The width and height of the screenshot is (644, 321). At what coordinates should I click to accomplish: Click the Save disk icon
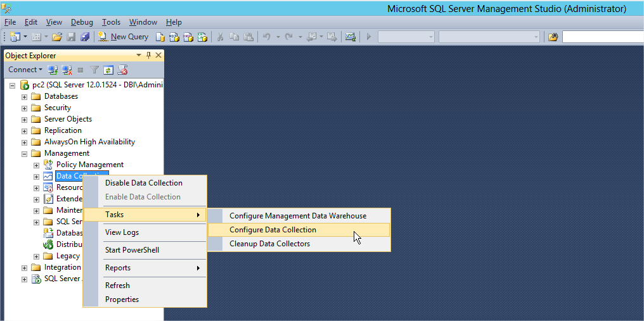(x=71, y=37)
